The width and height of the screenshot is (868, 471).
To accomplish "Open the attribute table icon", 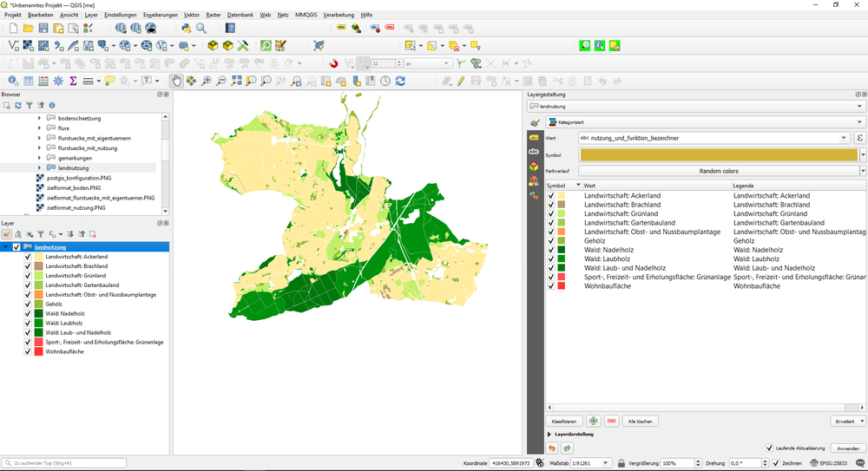I will [29, 81].
